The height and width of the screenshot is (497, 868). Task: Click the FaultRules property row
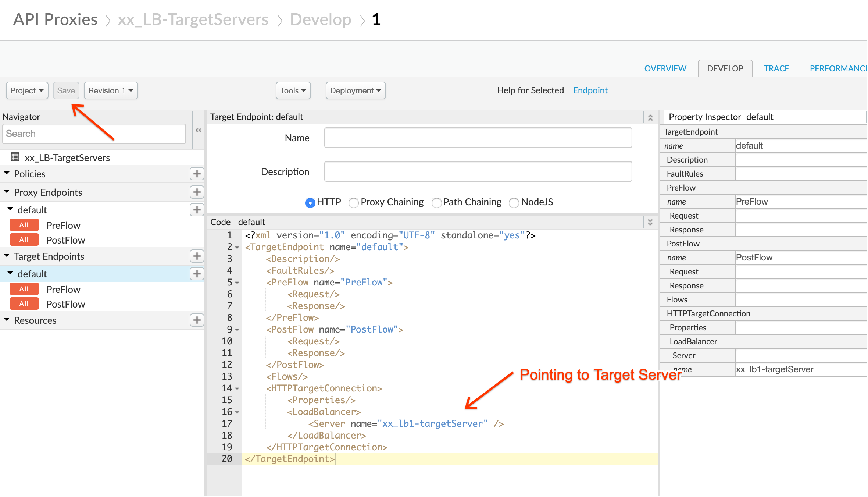point(764,174)
